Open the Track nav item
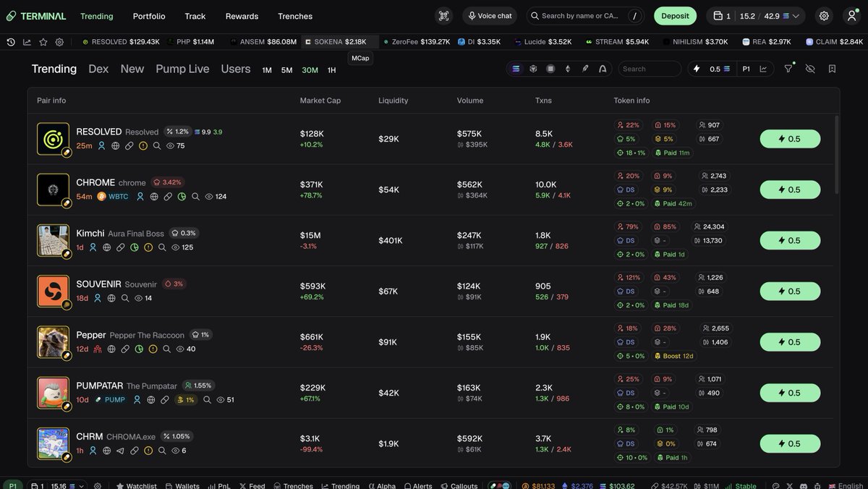 195,16
